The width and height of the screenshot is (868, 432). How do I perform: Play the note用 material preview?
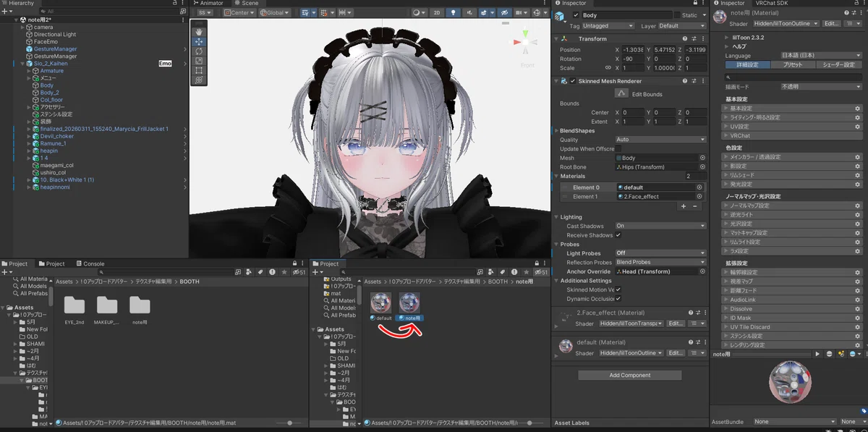pyautogui.click(x=817, y=355)
